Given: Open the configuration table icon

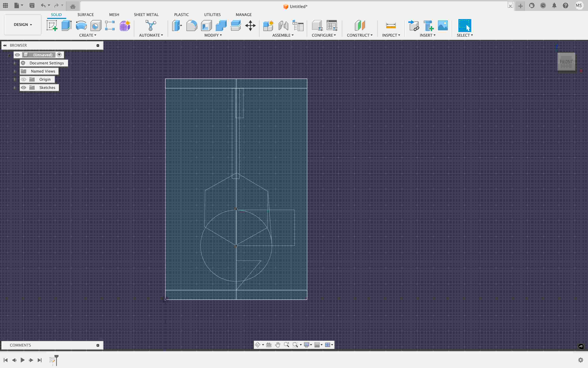Looking at the screenshot, I should pos(332,25).
